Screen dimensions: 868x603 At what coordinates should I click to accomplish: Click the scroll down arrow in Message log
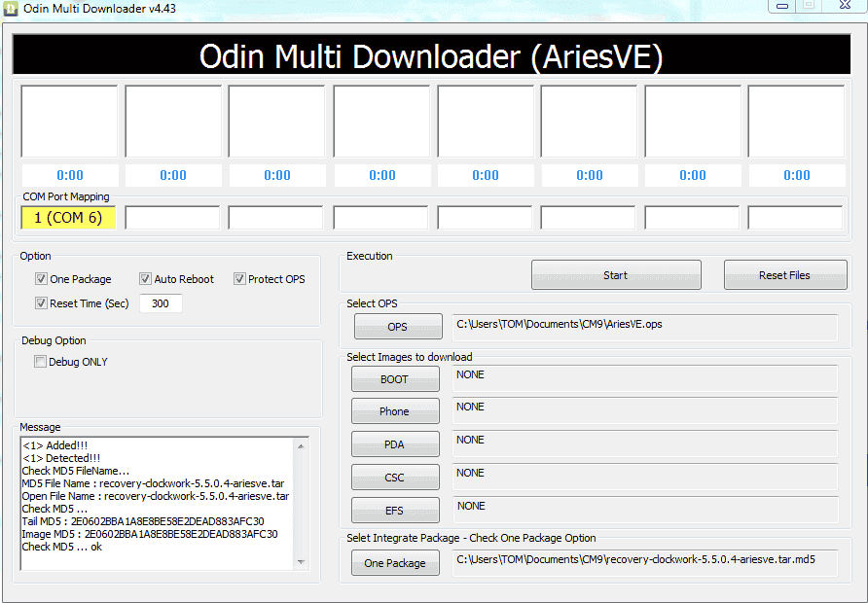tap(301, 562)
